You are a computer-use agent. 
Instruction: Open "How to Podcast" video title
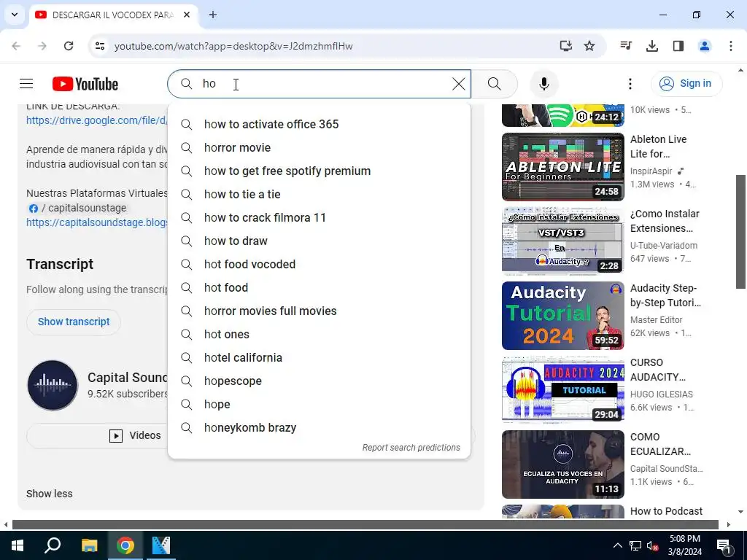[666, 511]
